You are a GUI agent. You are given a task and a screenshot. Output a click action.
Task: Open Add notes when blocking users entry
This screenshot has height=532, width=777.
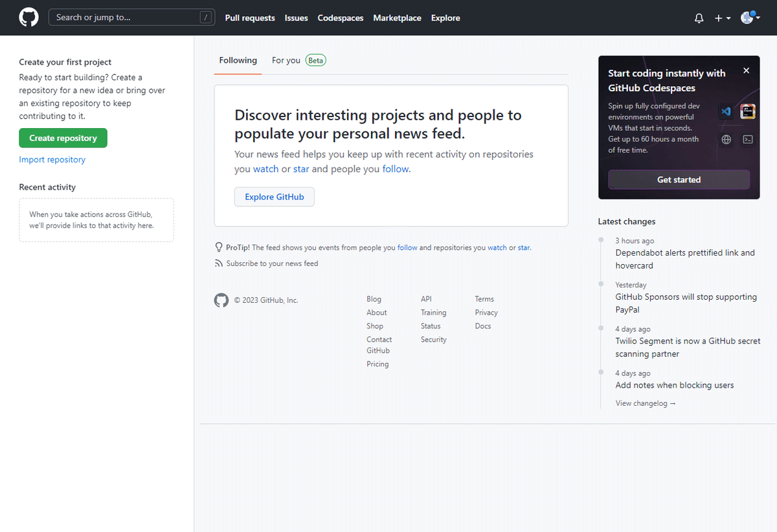[675, 385]
